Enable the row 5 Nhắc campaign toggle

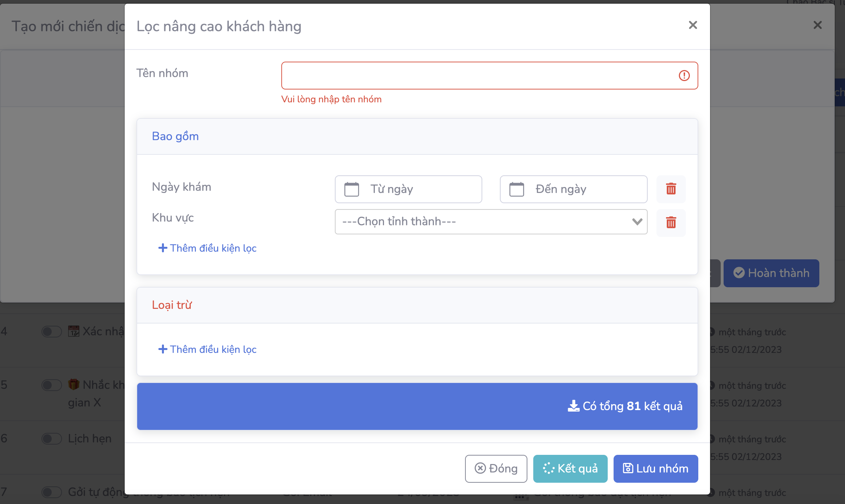click(x=51, y=385)
